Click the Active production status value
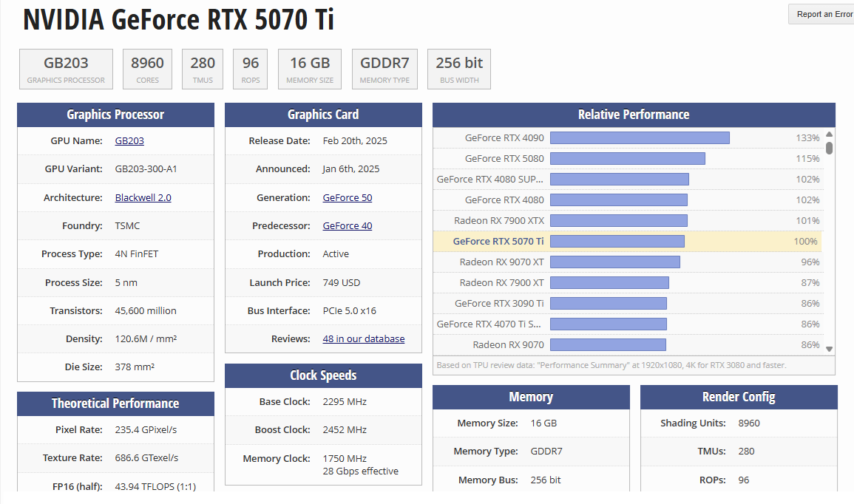Screen dimensions: 854x504 [x=336, y=254]
